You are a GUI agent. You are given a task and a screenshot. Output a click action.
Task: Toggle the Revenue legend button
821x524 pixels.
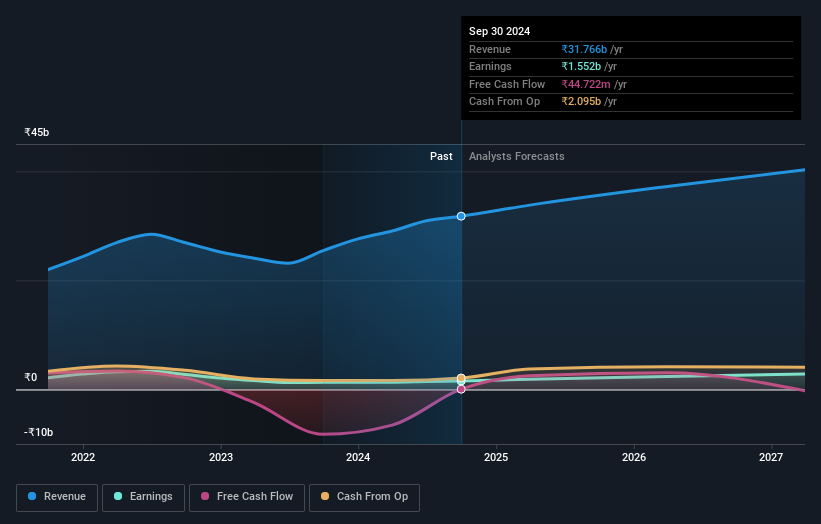point(57,497)
